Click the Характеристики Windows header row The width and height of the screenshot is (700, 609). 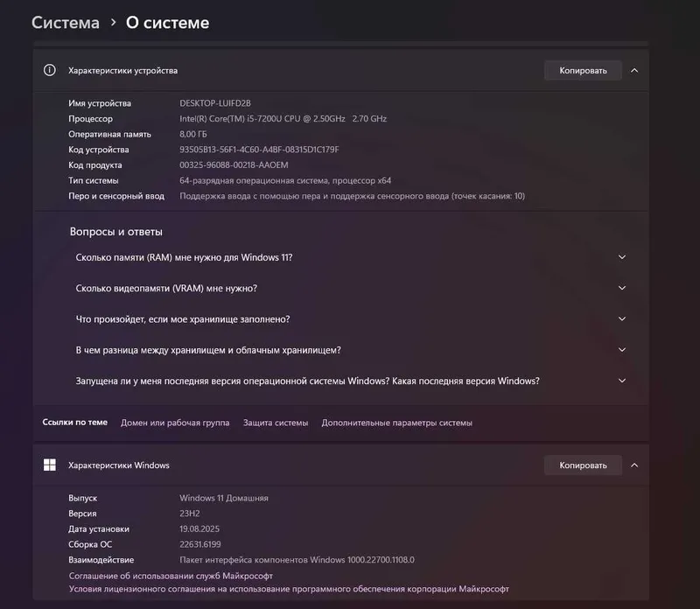(340, 465)
